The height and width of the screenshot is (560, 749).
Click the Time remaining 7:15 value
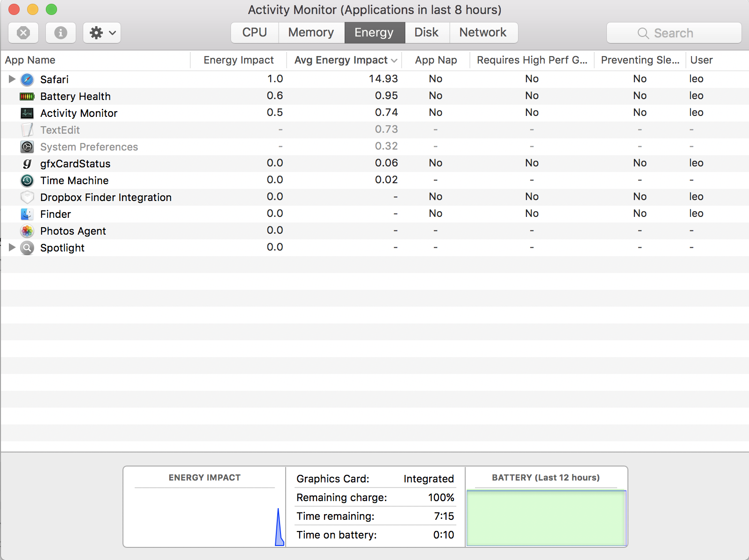pyautogui.click(x=444, y=516)
